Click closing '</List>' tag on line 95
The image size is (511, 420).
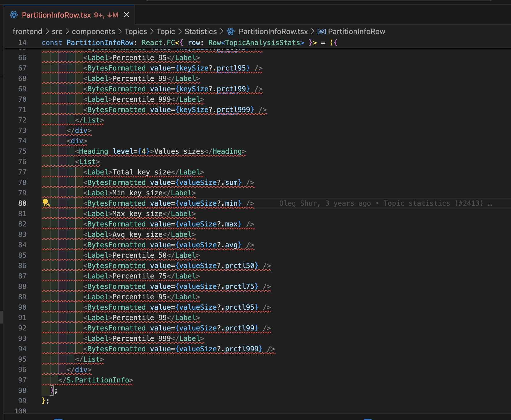pyautogui.click(x=89, y=359)
